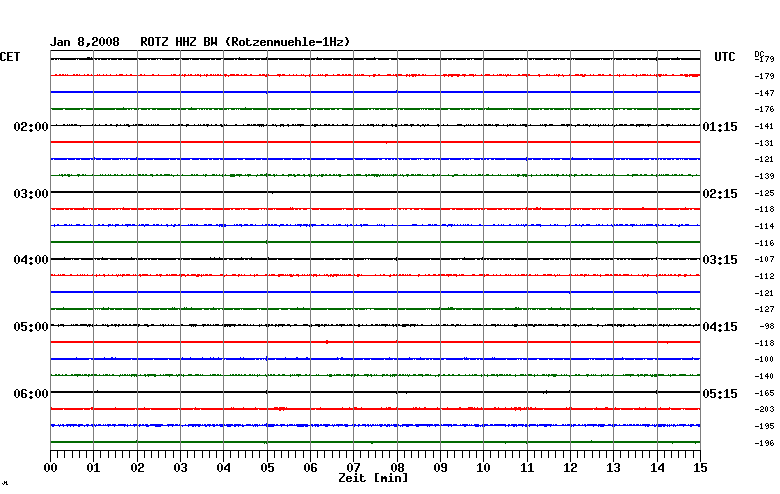Click the DC offset value "-147"
Screen dimensions: 780x494
765,93
